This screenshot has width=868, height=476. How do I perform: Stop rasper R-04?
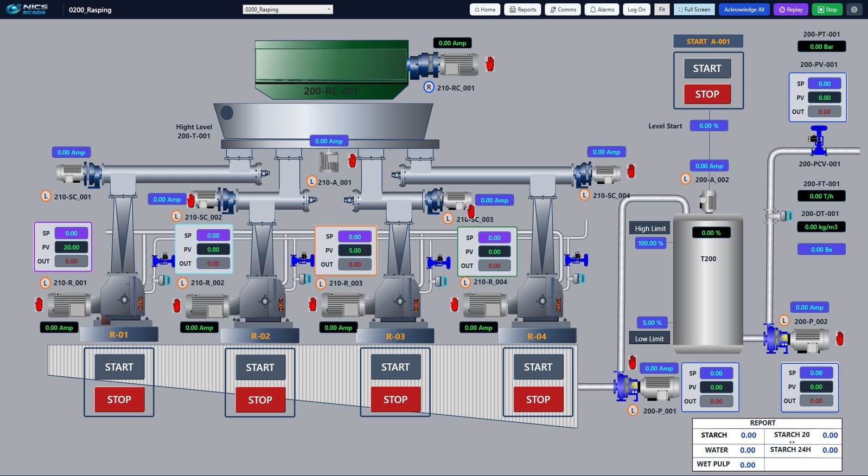pyautogui.click(x=538, y=400)
